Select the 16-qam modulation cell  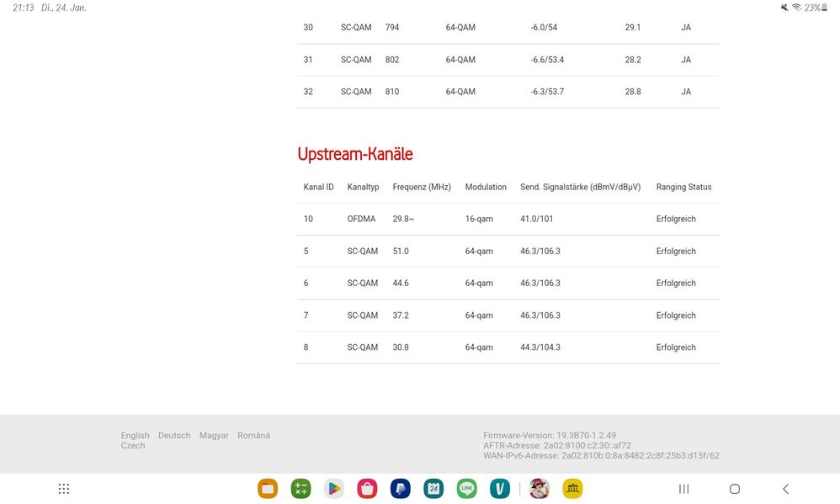point(479,219)
